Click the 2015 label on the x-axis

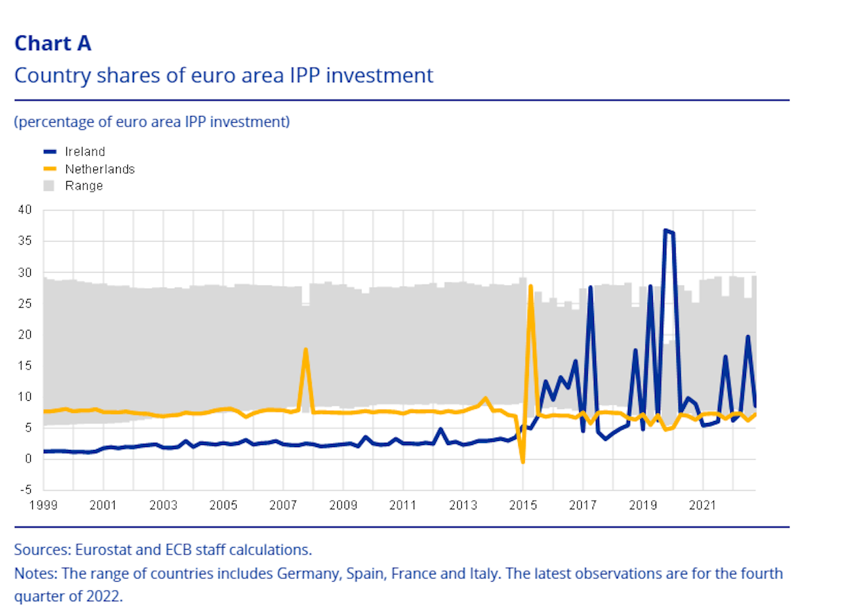[524, 504]
